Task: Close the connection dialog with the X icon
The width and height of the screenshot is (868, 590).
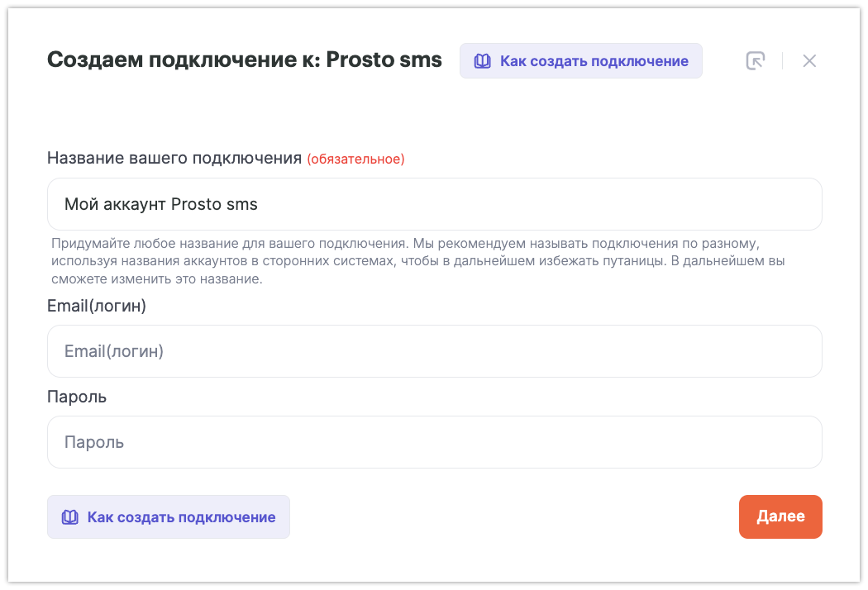Action: (x=809, y=61)
